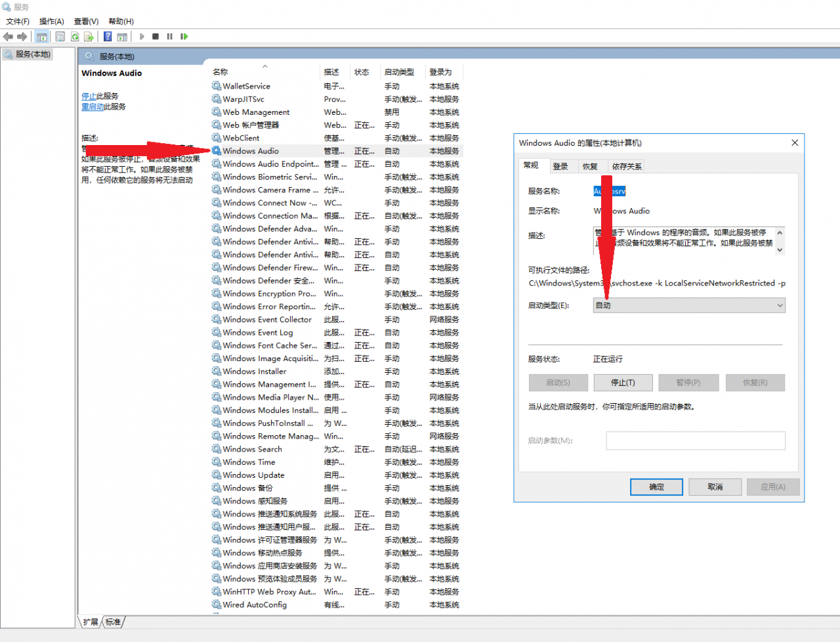
Task: Click the gear icon of Windows Event Log
Action: point(217,333)
